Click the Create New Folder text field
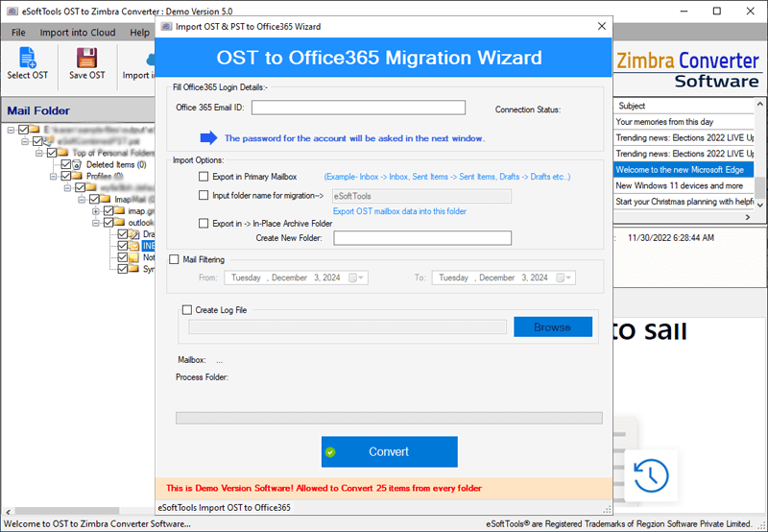 [422, 238]
